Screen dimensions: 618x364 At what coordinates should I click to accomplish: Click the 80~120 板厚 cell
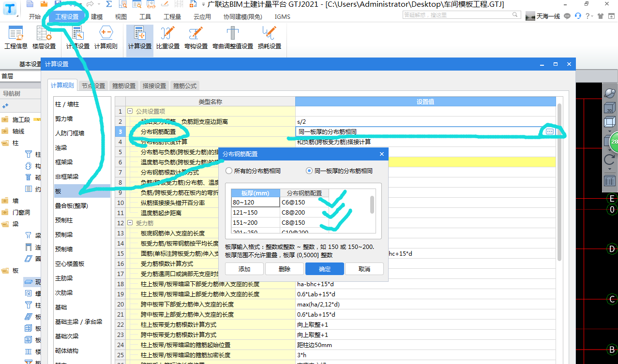click(x=256, y=203)
